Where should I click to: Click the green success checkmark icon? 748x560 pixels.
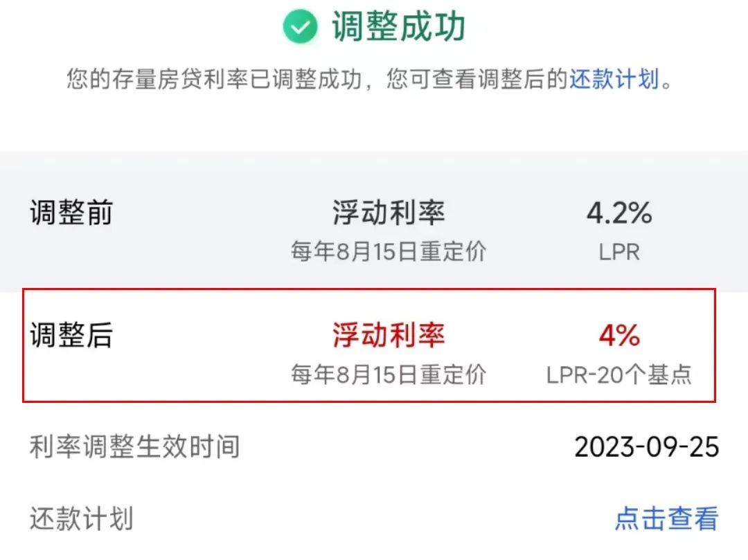point(300,27)
